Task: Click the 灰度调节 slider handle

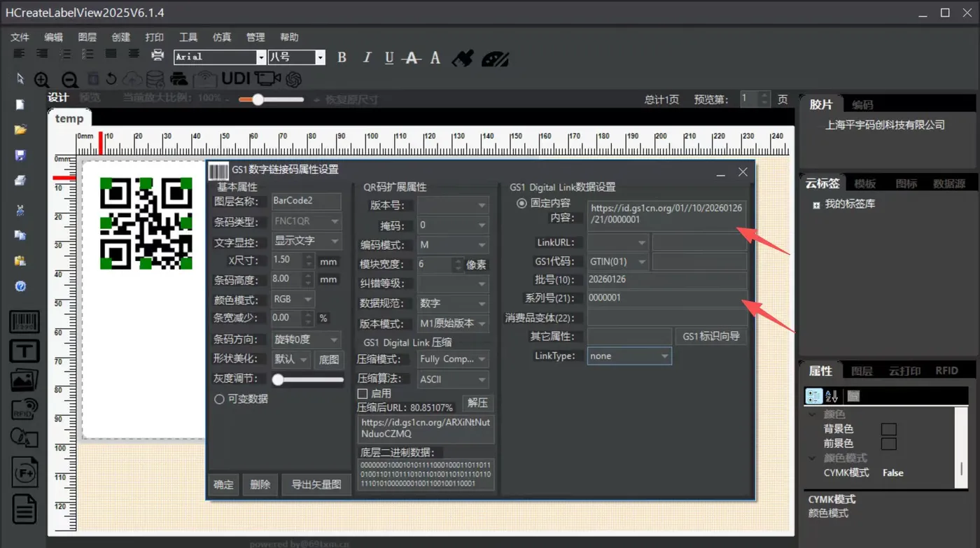Action: (278, 380)
